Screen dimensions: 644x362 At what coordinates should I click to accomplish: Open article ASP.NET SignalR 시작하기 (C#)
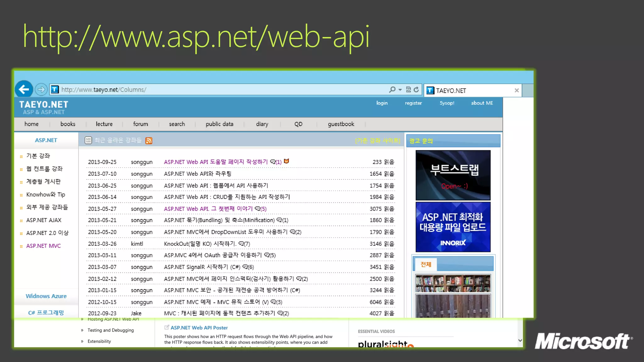click(x=202, y=267)
